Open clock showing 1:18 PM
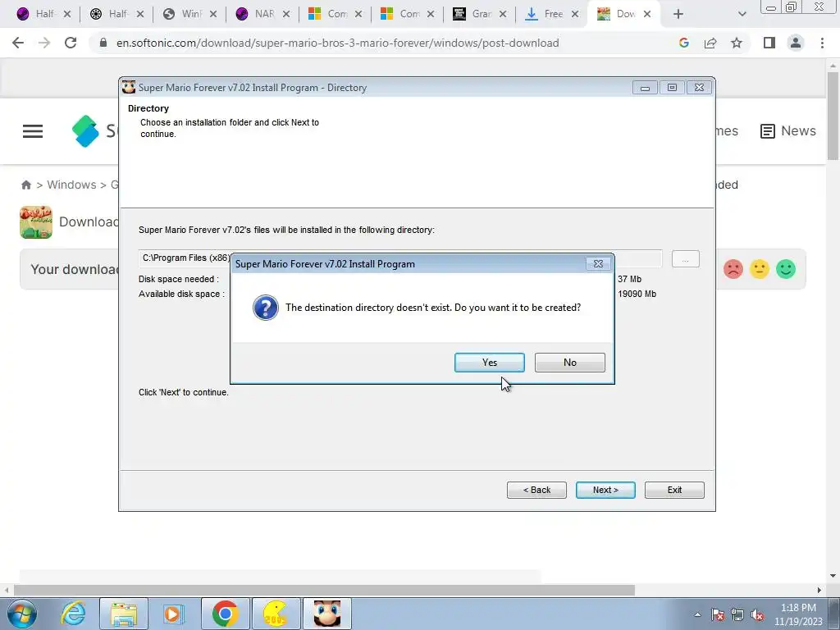Image resolution: width=840 pixels, height=630 pixels. tap(797, 614)
